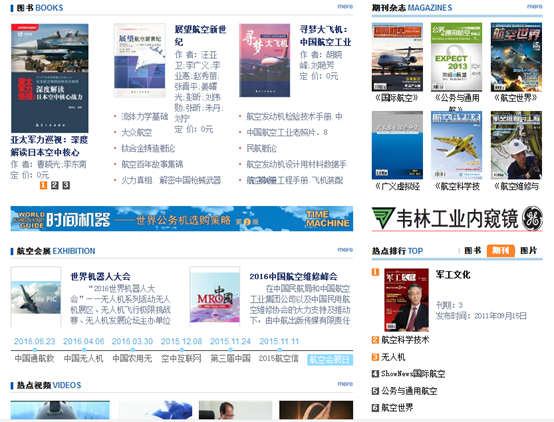Open the 公务与通用航空 EXPECT 2013 cover
Image resolution: width=554 pixels, height=422 pixels.
[456, 57]
